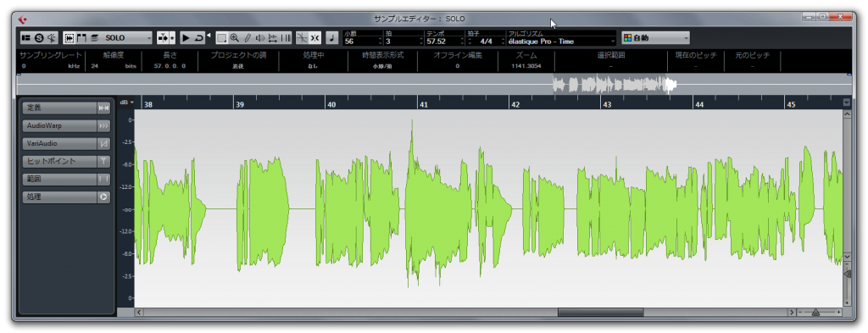Select the Range Selection tool
This screenshot has height=333, width=868.
click(221, 38)
